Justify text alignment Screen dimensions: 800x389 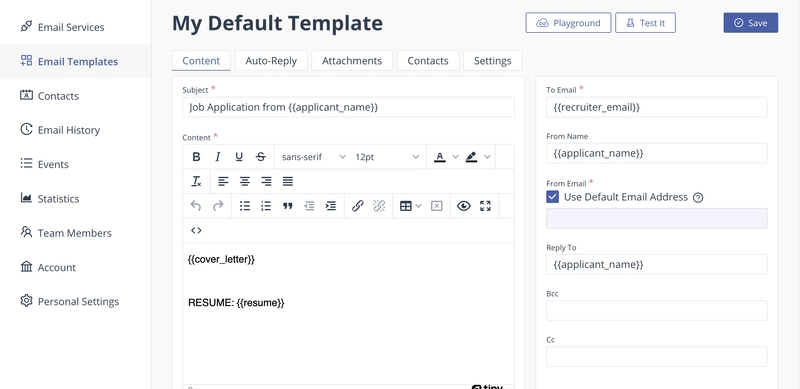pos(288,181)
